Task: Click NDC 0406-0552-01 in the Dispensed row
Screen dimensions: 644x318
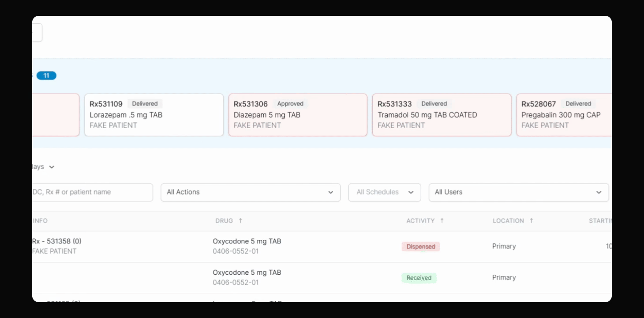Action: [x=236, y=251]
